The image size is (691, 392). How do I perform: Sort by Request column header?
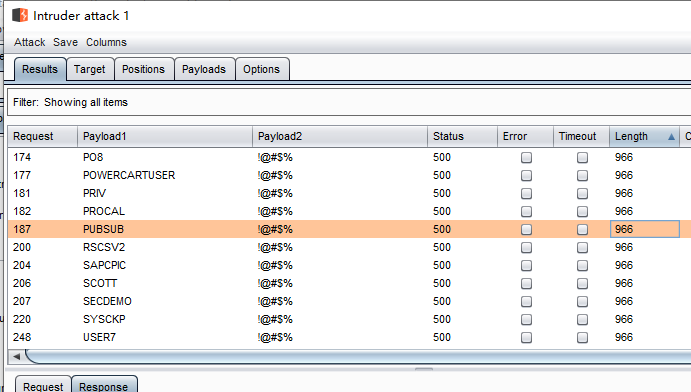click(x=43, y=137)
